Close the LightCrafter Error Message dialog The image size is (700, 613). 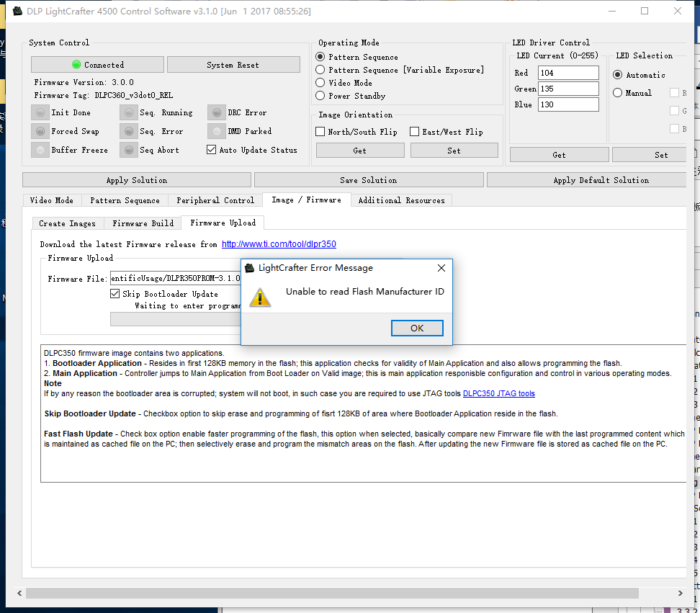pos(441,268)
